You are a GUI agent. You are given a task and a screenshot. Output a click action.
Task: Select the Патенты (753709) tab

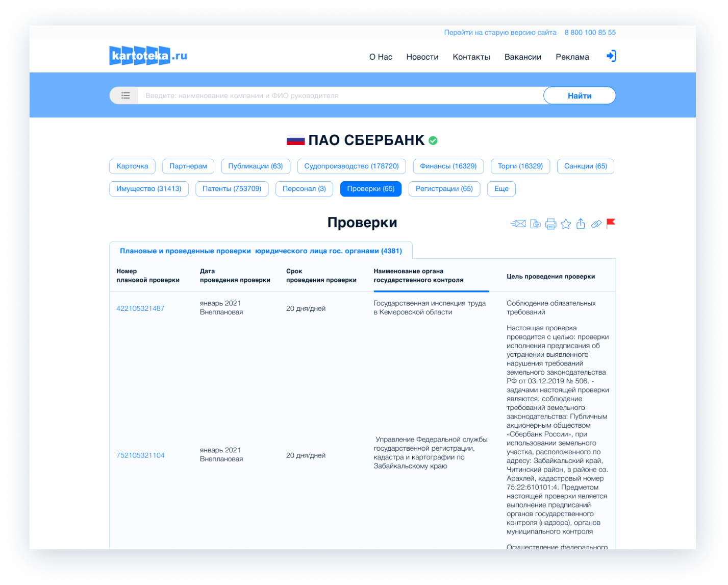pyautogui.click(x=232, y=189)
